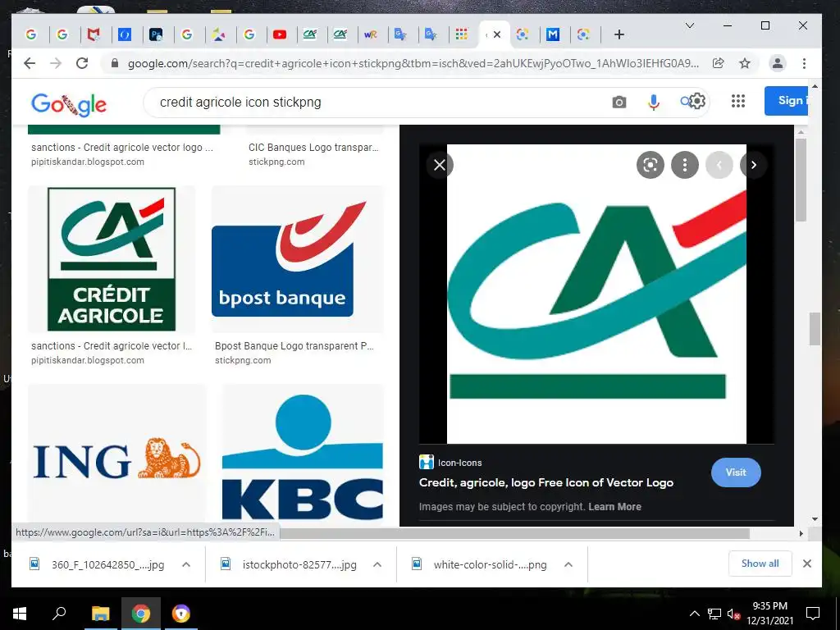Viewport: 840px width, 630px height.
Task: Click the address bar URL
Action: tap(413, 63)
